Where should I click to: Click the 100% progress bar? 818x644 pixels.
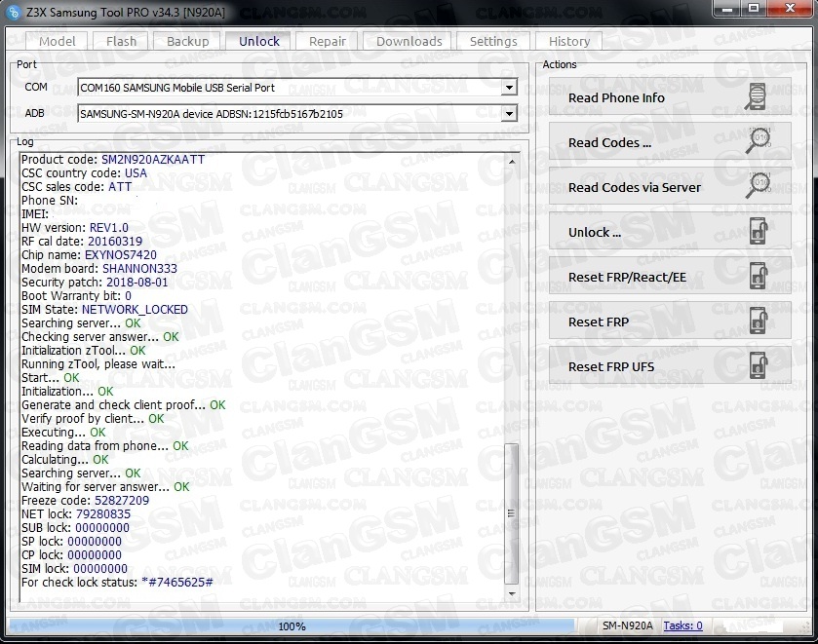pyautogui.click(x=292, y=625)
